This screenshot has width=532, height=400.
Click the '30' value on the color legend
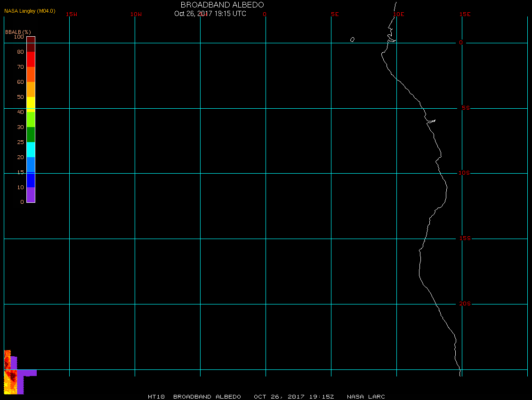(x=21, y=127)
